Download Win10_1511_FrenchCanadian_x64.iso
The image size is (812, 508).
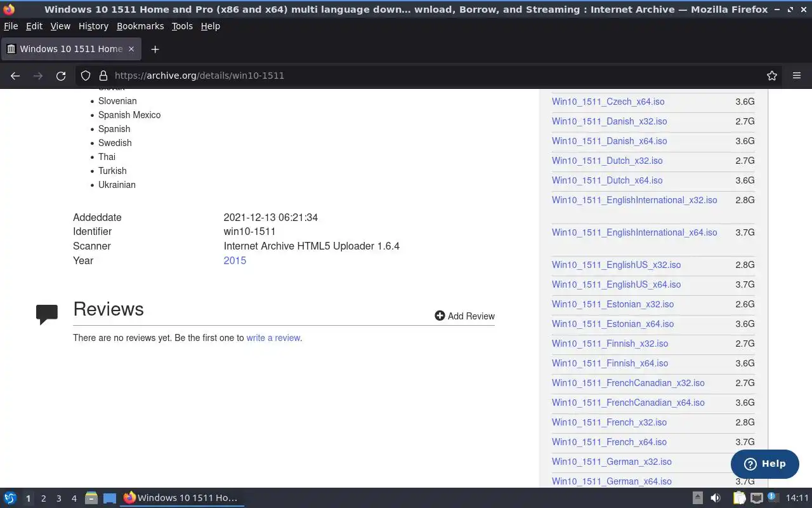(x=628, y=403)
